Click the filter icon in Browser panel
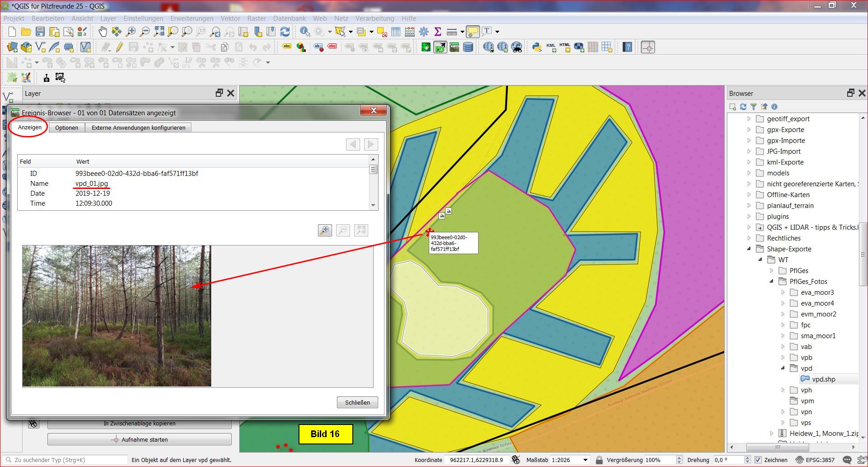Image resolution: width=868 pixels, height=467 pixels. [x=754, y=107]
